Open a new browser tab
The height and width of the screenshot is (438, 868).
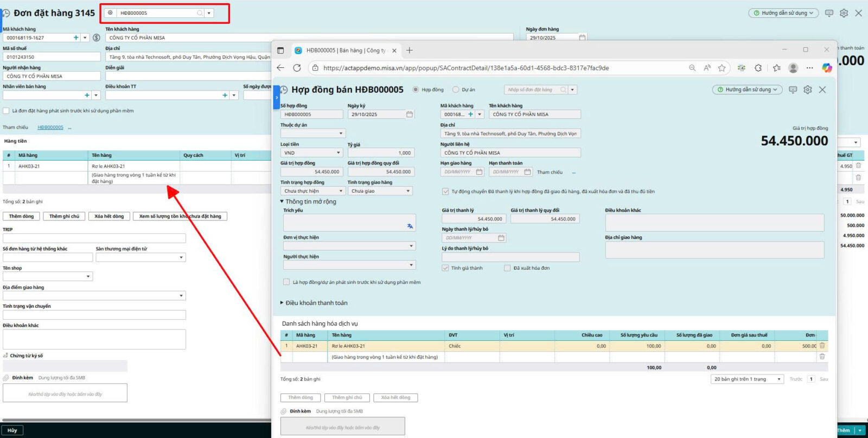(x=410, y=50)
